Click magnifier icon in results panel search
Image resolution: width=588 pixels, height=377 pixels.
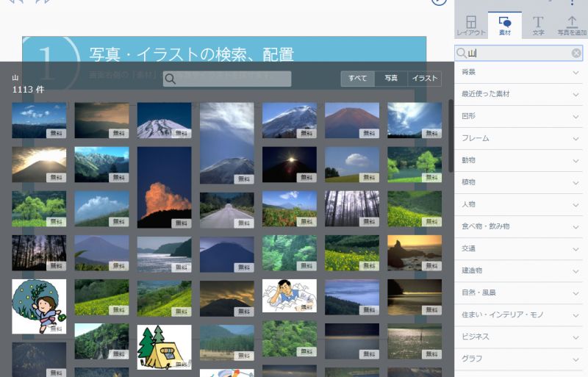click(x=170, y=79)
